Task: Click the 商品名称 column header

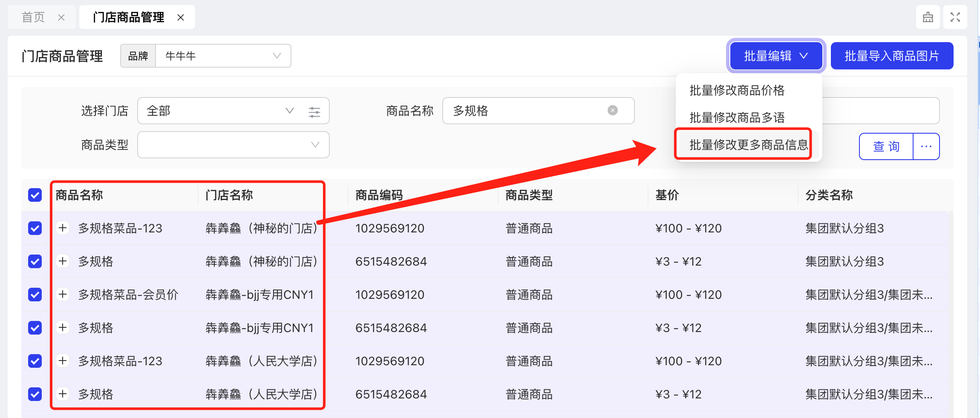Action: 79,195
